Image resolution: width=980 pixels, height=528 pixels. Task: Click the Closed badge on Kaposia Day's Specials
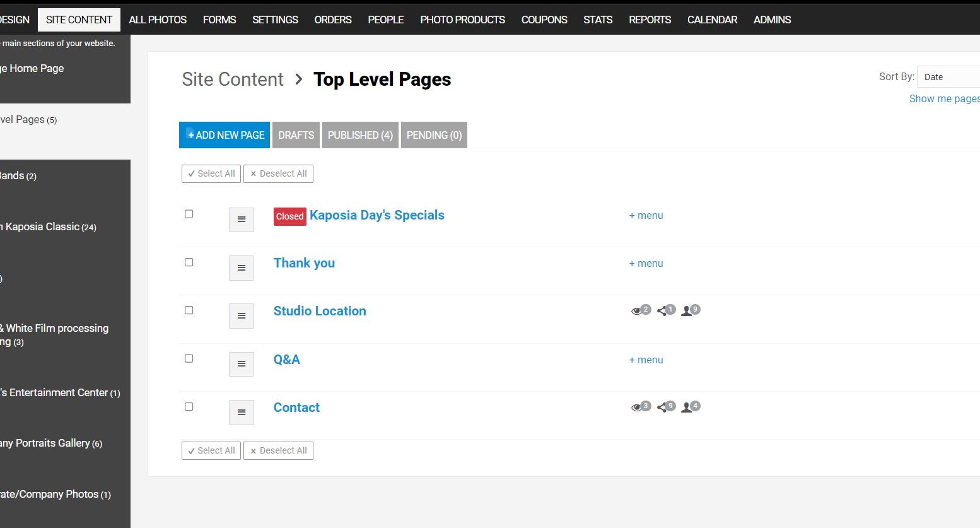click(x=290, y=216)
